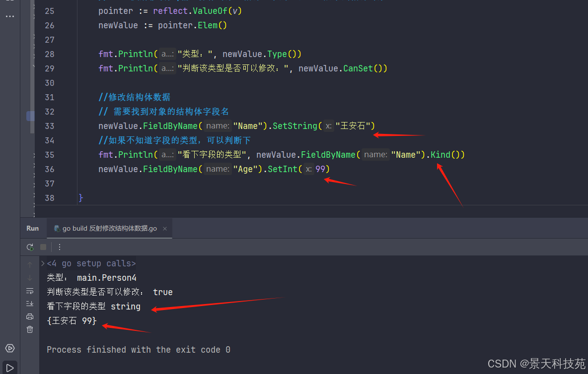Clear all console output with trash icon
588x374 pixels.
(30, 329)
